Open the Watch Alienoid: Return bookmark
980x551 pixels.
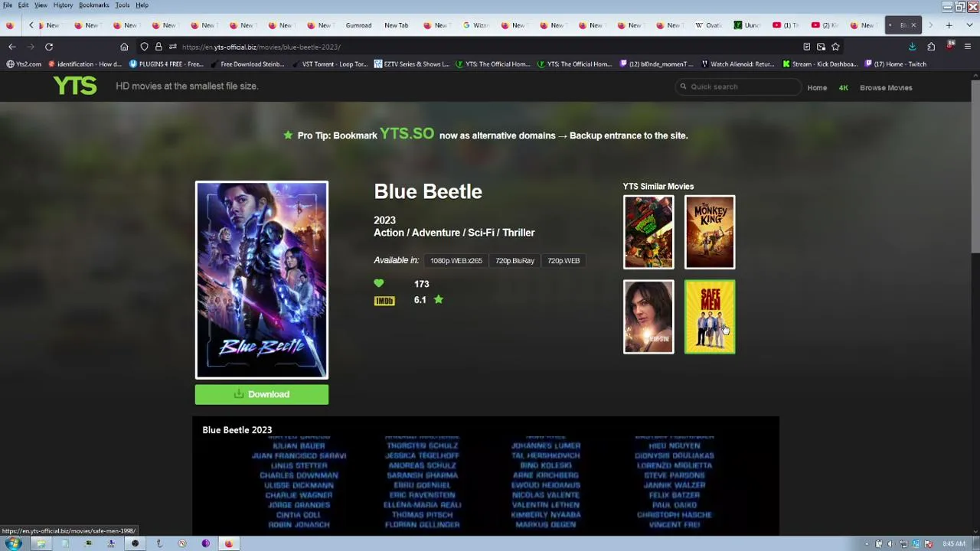[x=738, y=64]
